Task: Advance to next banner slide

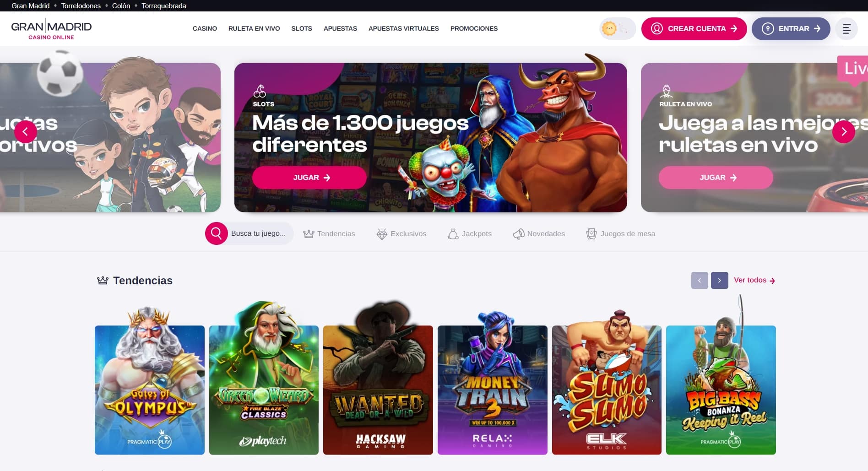Action: [x=844, y=132]
